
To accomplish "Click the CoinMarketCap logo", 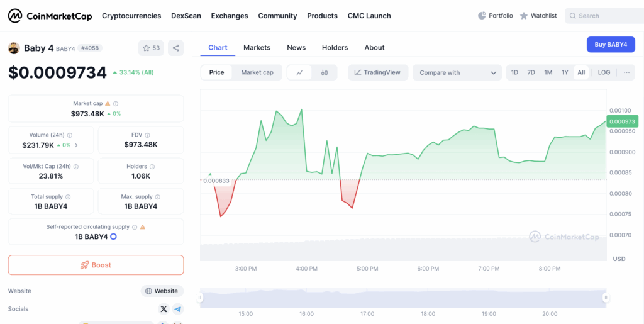I will click(x=50, y=16).
